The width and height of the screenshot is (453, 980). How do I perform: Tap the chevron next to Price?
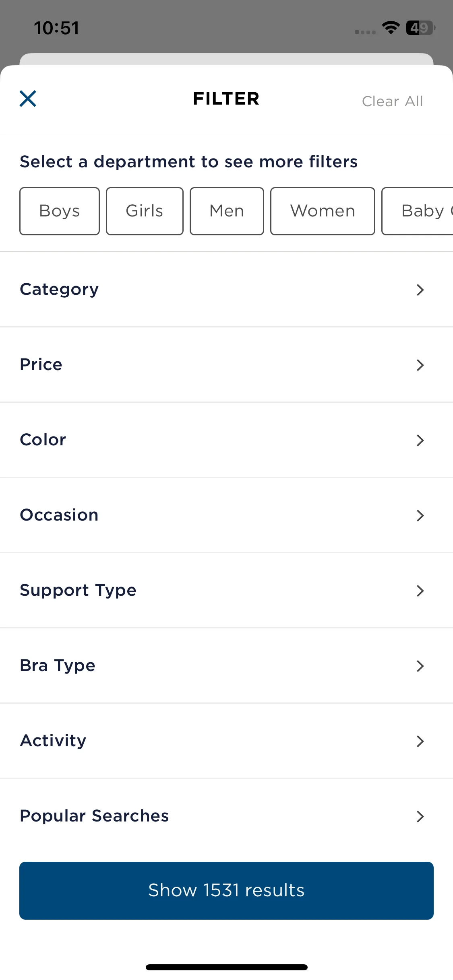420,365
